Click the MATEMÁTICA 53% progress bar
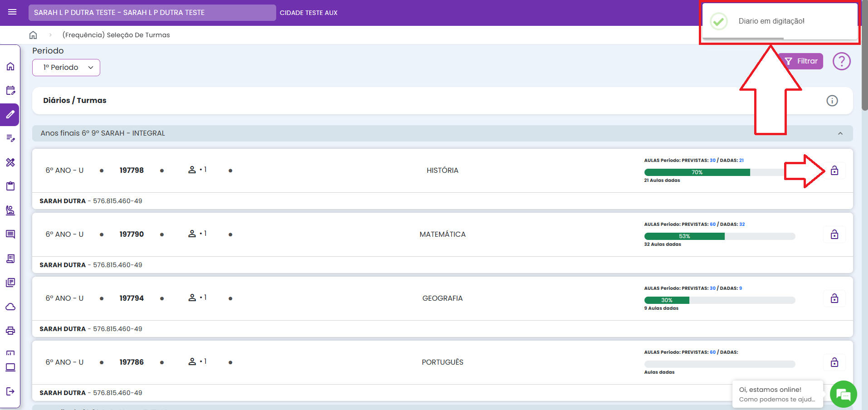Screen dimensions: 868x410 (719, 236)
